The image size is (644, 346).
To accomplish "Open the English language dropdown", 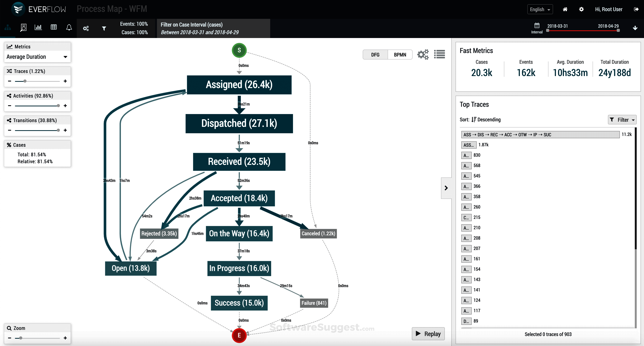I will point(540,9).
